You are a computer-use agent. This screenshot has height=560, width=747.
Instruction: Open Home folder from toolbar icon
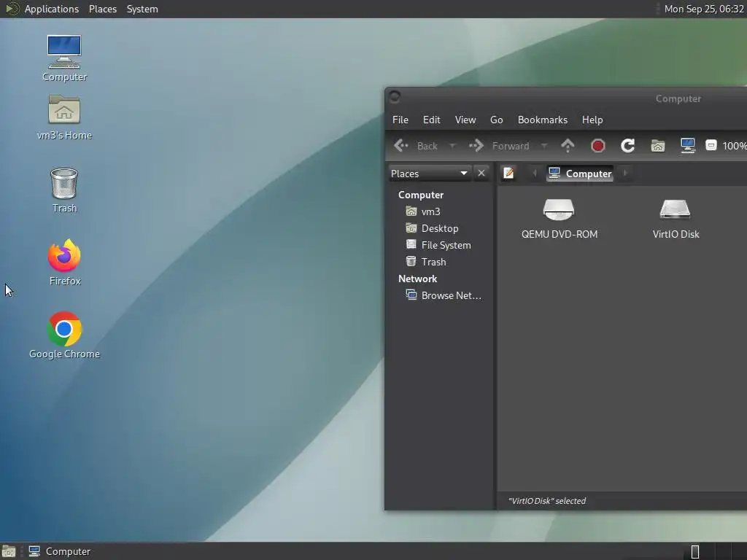[x=658, y=146]
